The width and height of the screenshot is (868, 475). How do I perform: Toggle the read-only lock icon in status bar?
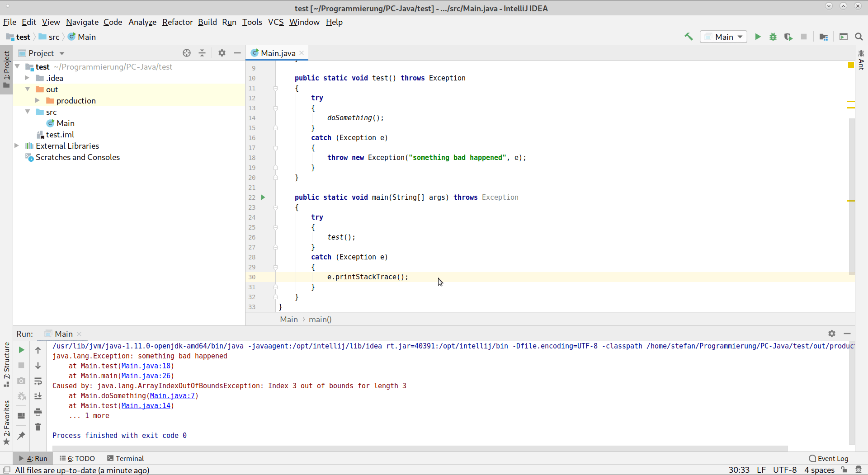click(844, 470)
